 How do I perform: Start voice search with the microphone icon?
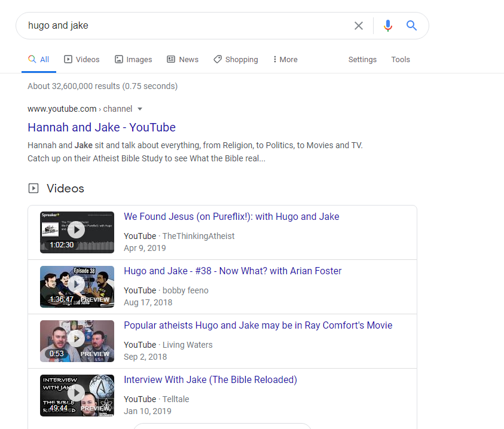pos(388,25)
